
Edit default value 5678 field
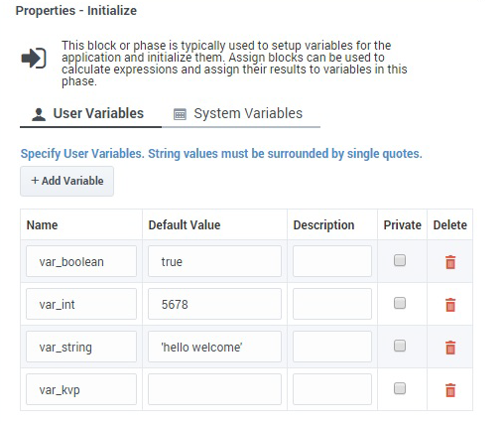pos(214,304)
